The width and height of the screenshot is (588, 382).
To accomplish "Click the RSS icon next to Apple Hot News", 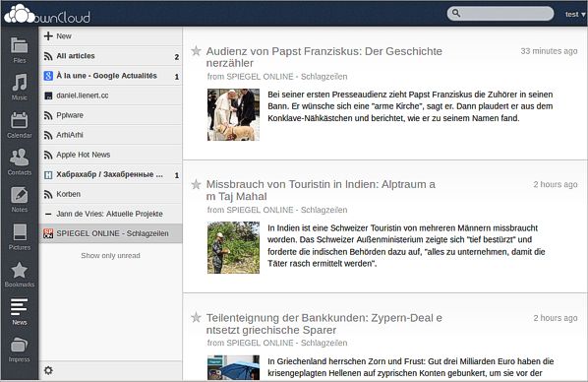I will [x=48, y=155].
